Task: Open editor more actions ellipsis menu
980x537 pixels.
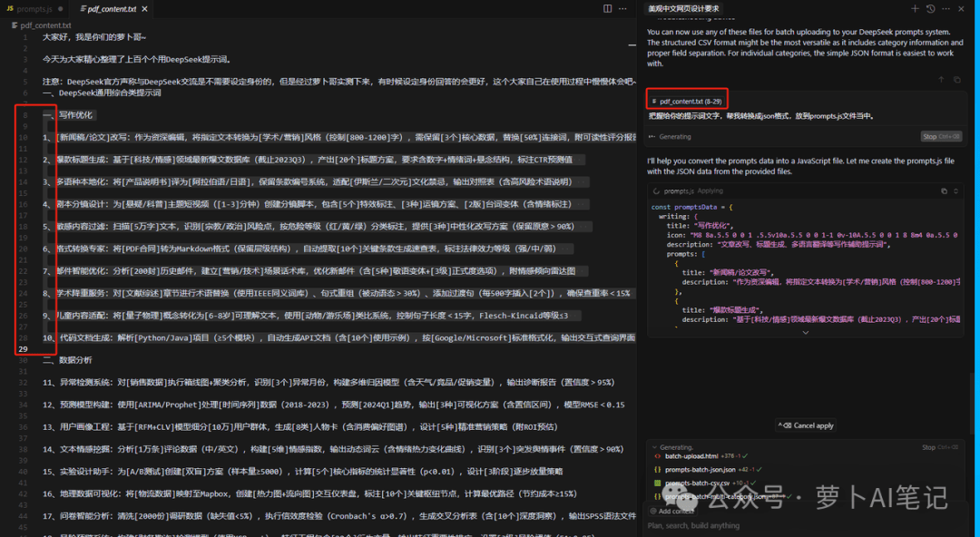Action: click(622, 9)
